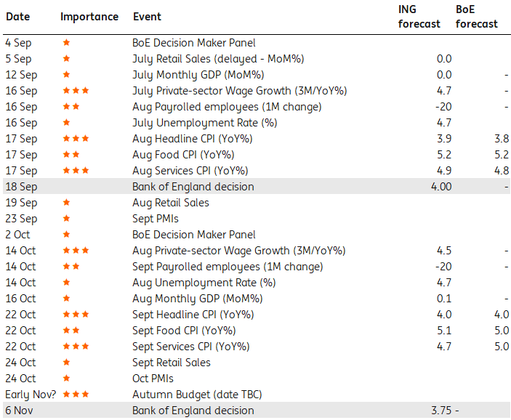This screenshot has height=420, width=511.
Task: Select the 18 Sep Bank of England decision
Action: pyautogui.click(x=193, y=187)
